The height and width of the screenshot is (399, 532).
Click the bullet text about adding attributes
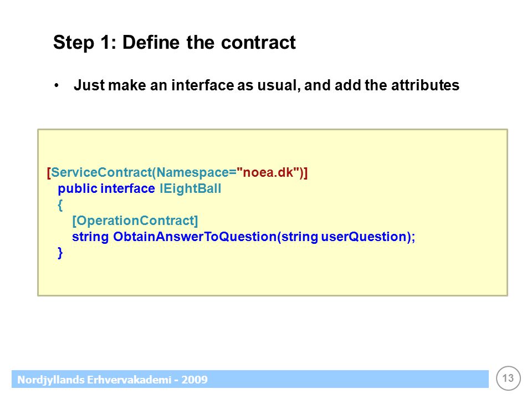(267, 85)
